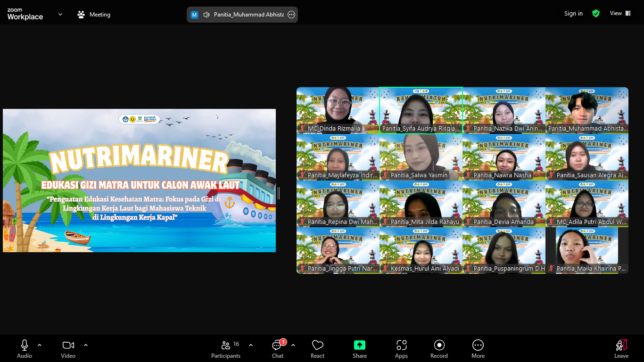Select the MC_Dinda Rizmalia video tile
The width and height of the screenshot is (644, 362).
point(338,110)
